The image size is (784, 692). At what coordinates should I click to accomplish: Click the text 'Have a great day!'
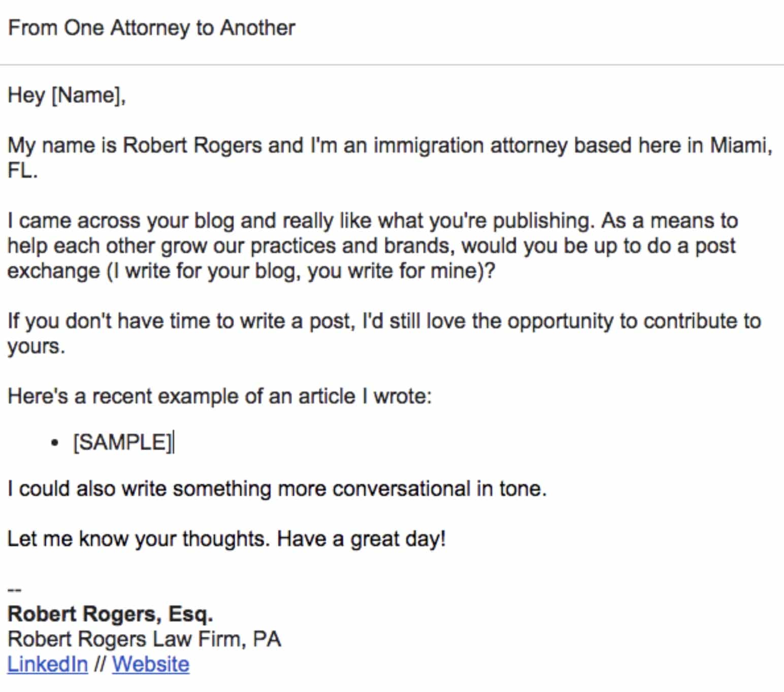coord(362,539)
